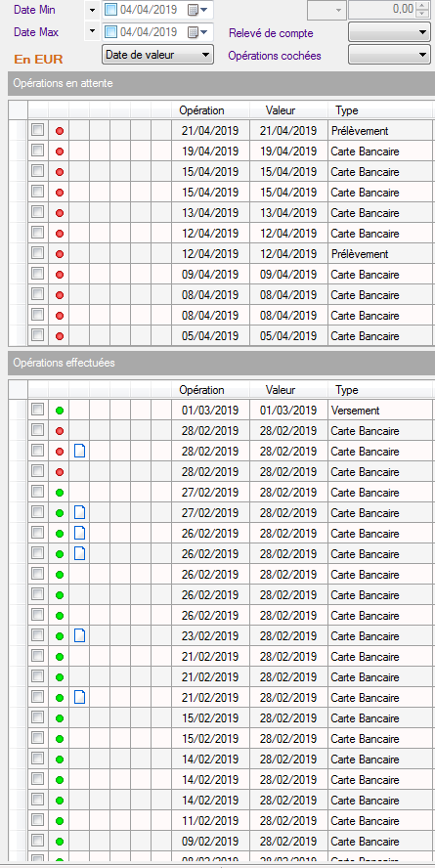Open the document icon on the 23/02/2019 row
Image resolution: width=435 pixels, height=868 pixels.
click(x=80, y=635)
